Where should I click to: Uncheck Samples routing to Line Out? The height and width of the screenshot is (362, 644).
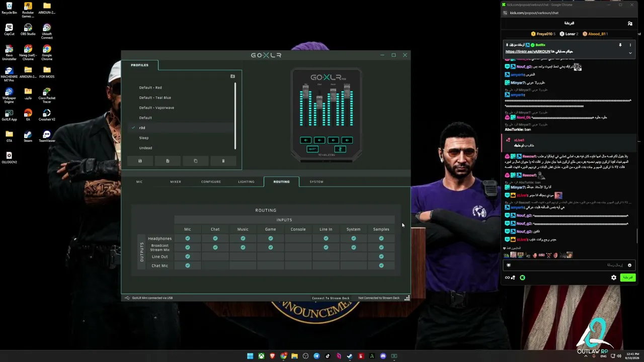[381, 256]
